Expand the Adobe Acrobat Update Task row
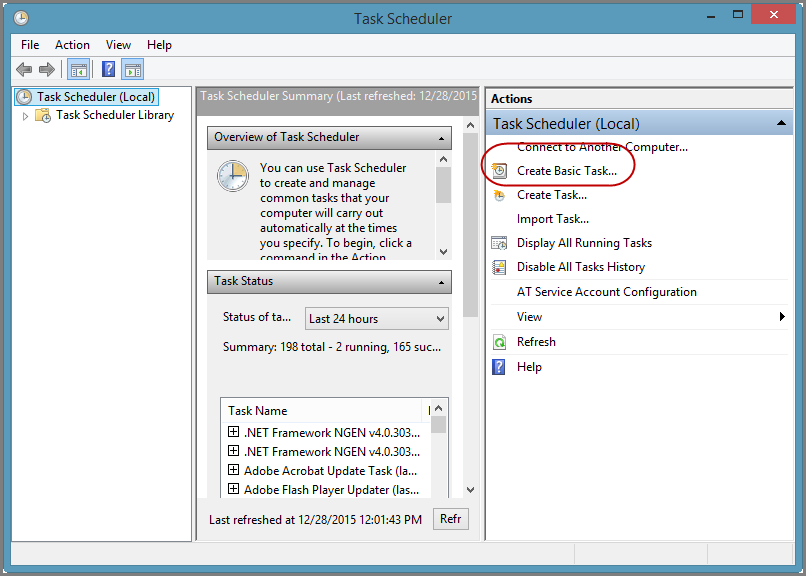Viewport: 806px width, 576px height. point(233,470)
